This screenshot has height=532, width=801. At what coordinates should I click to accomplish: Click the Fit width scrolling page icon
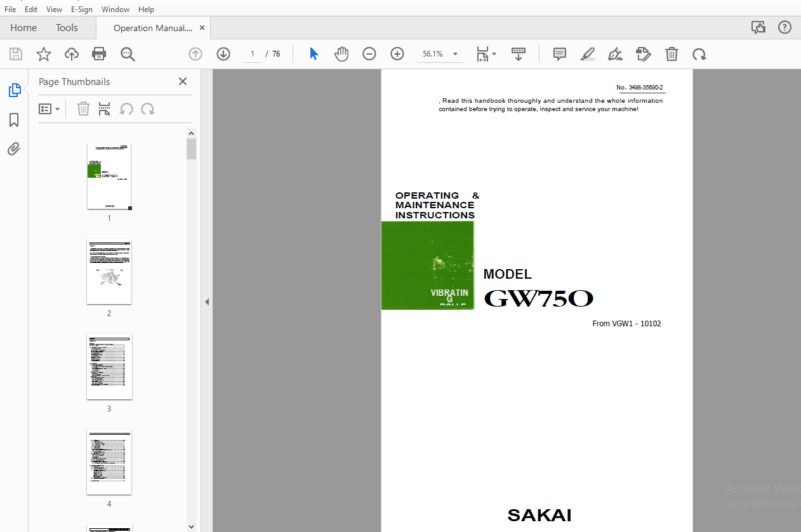tap(483, 54)
